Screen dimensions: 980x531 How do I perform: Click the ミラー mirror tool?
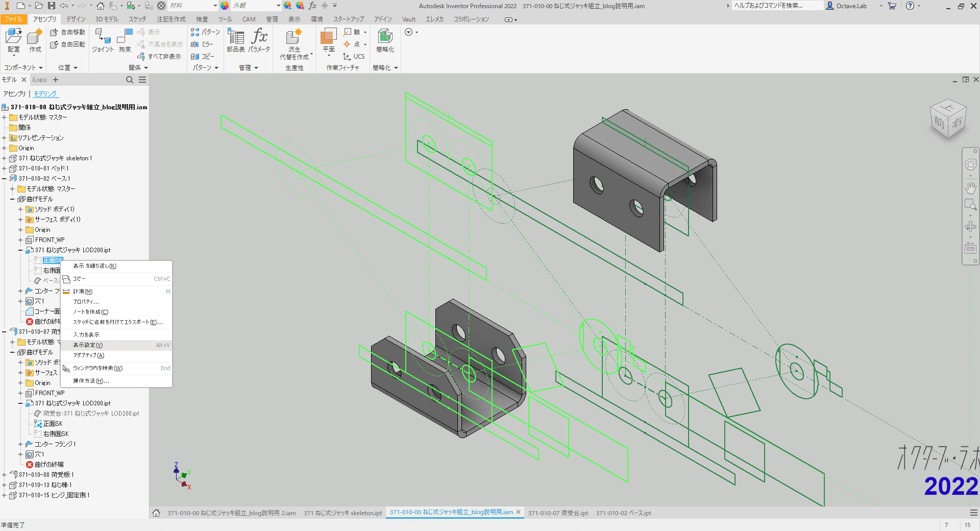pos(202,44)
